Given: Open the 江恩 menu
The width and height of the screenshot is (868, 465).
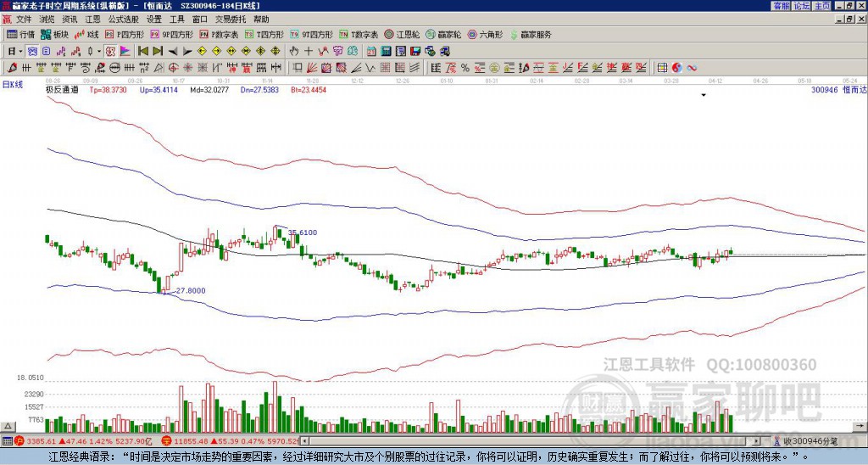Looking at the screenshot, I should 93,20.
